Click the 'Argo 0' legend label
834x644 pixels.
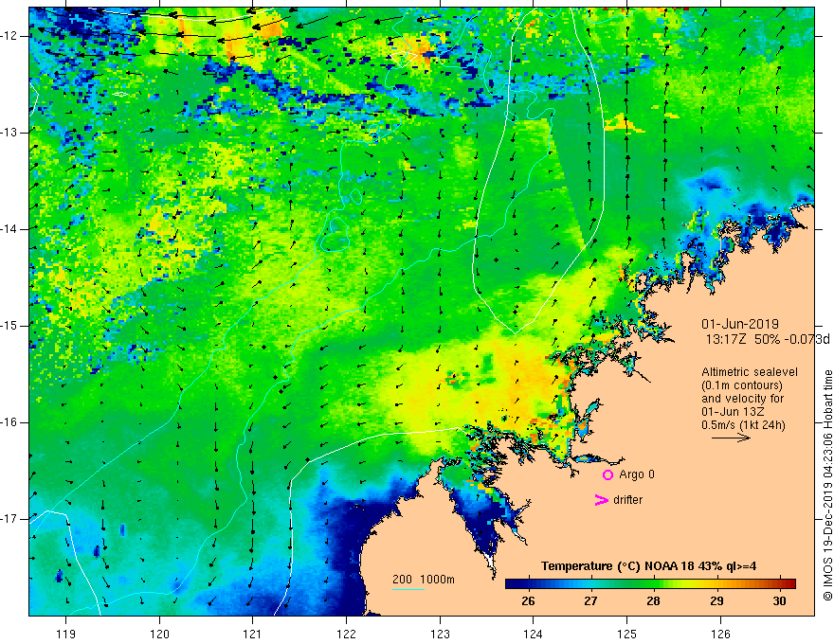click(637, 474)
